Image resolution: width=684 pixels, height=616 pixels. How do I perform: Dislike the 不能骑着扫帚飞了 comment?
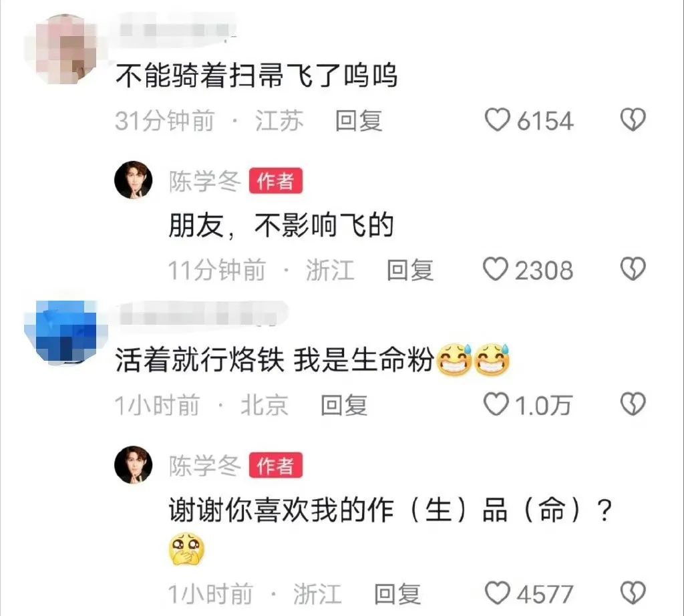(633, 120)
